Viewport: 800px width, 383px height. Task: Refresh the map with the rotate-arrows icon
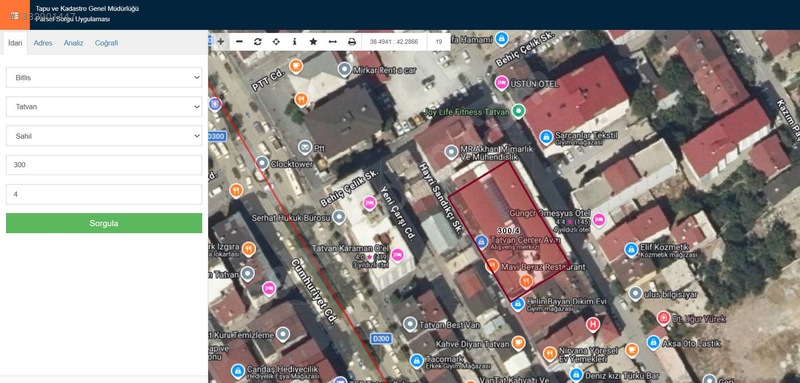258,42
